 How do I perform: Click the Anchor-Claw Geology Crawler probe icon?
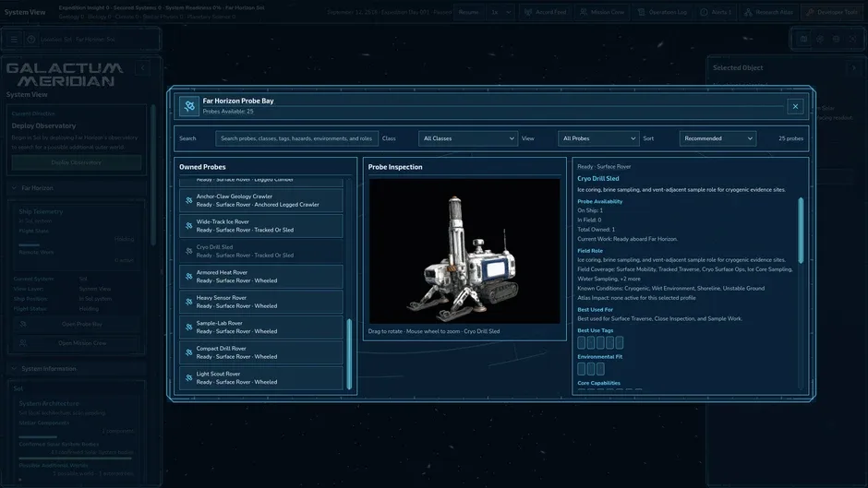click(x=188, y=200)
